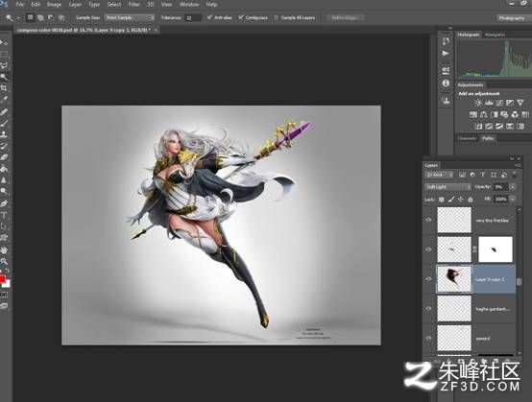532x402 pixels.
Task: Switch to the Navigator tab
Action: click(x=495, y=35)
